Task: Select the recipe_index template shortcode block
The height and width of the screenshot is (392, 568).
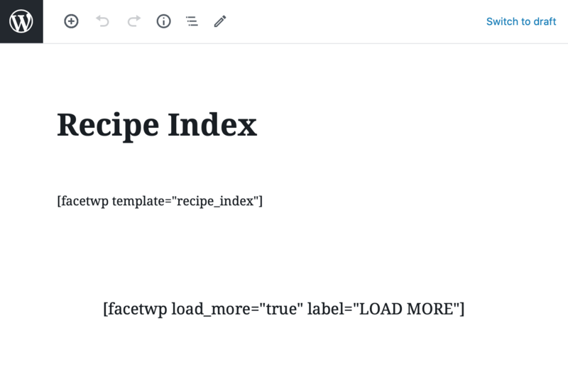Action: (160, 201)
